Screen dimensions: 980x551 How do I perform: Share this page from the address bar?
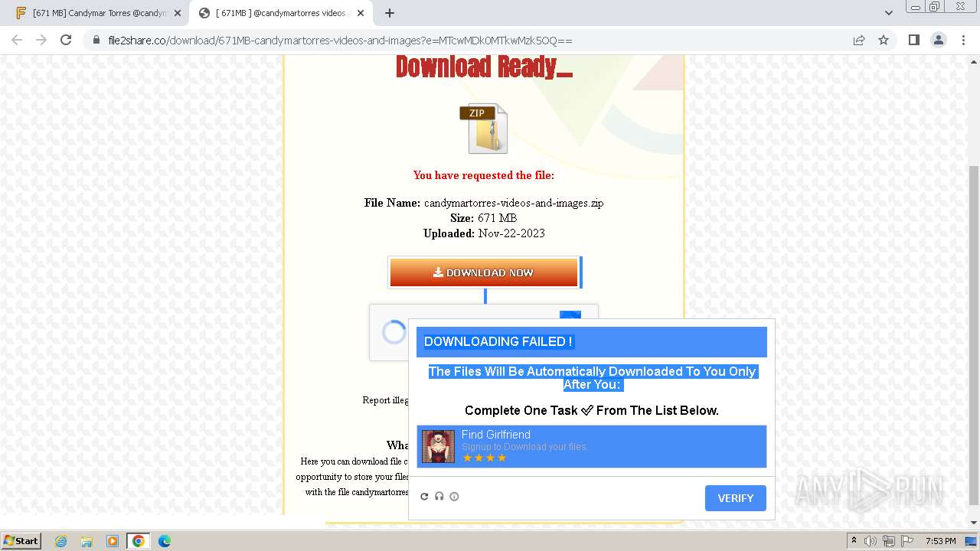pos(859,41)
